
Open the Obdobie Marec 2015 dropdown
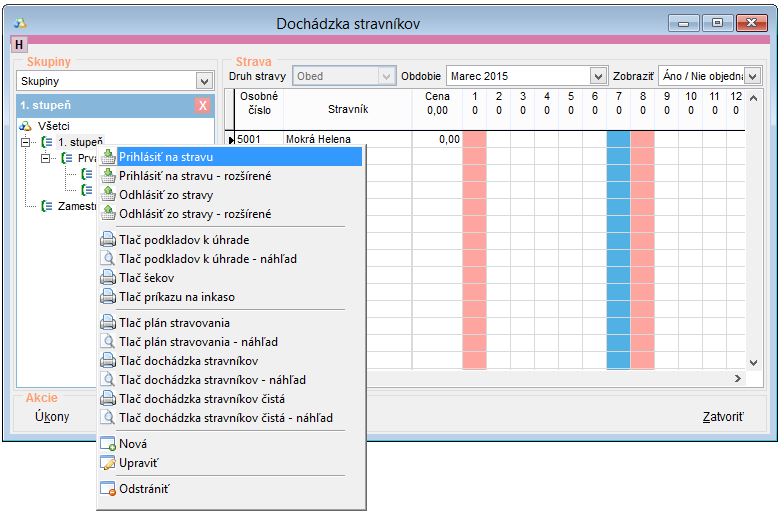coord(598,76)
